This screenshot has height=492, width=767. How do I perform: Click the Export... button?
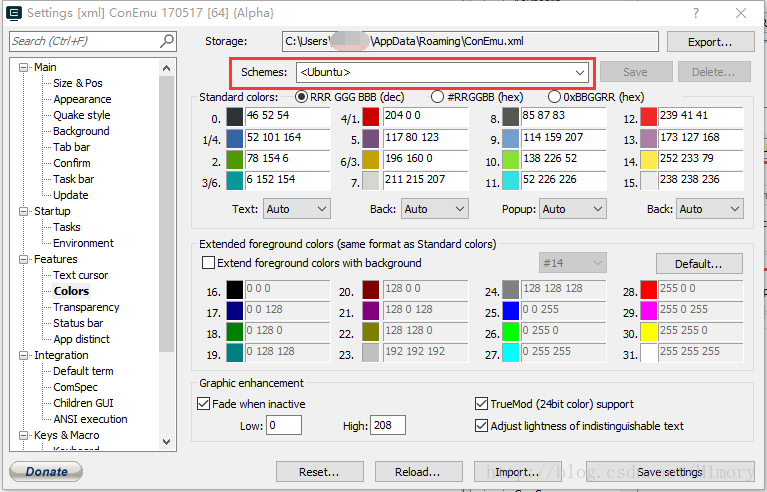click(x=708, y=42)
